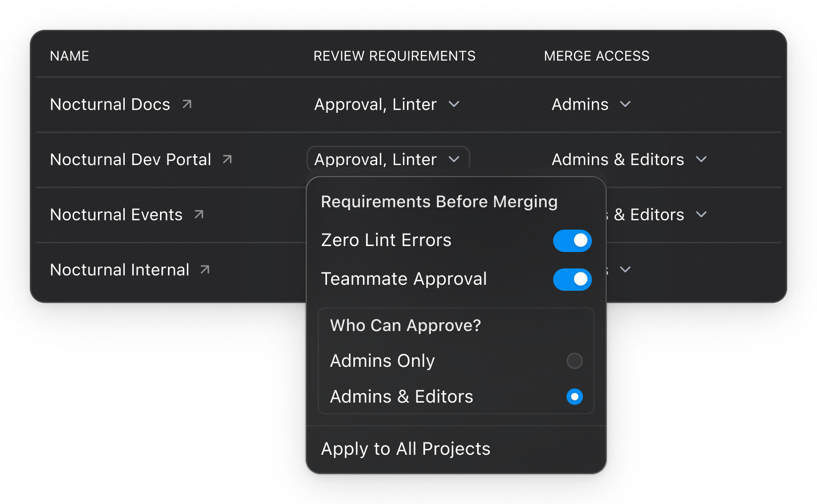Screen dimensions: 817x504
Task: Open the Nocturnal Internal project name
Action: pyautogui.click(x=120, y=270)
